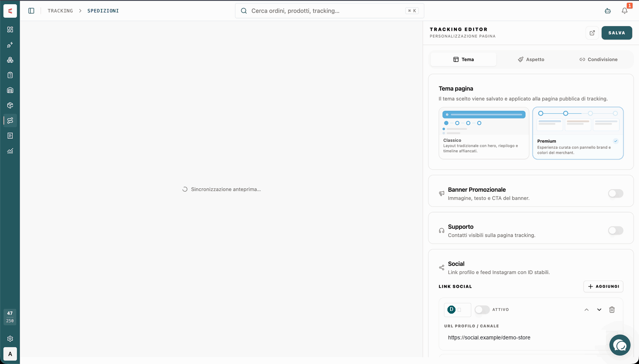Image resolution: width=639 pixels, height=364 pixels.
Task: Open the assistant robot icon in header
Action: (608, 11)
